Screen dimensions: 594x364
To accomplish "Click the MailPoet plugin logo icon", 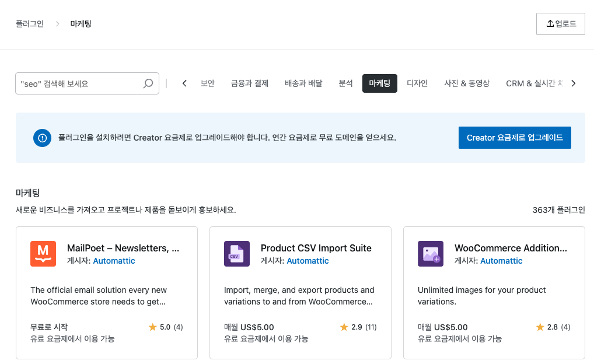I will point(43,254).
